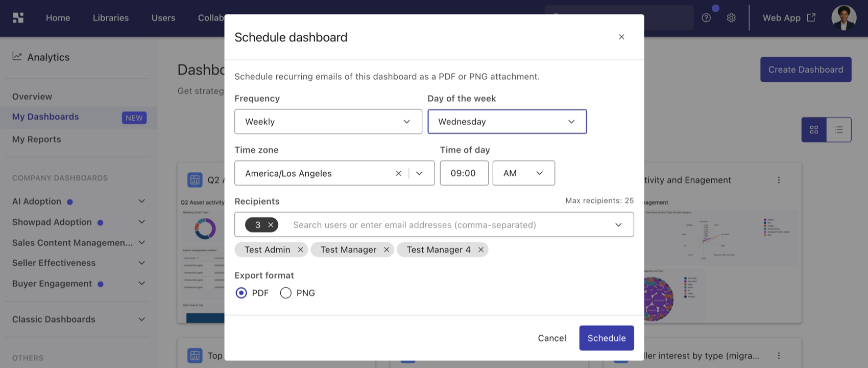Open the Day of the week dropdown
The image size is (868, 368).
click(507, 122)
